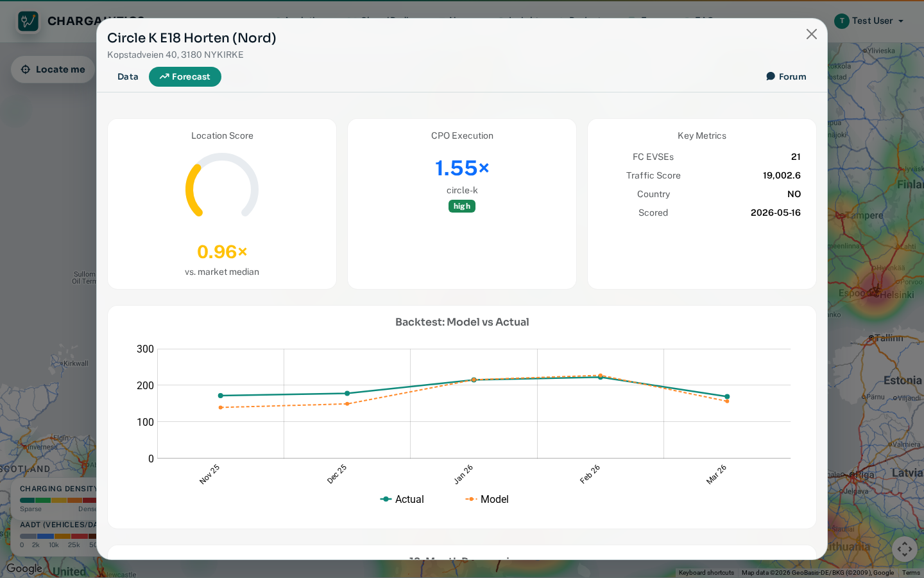Click the Backtest: Model vs Actual title
Screen dimensions: 924x578
(x=462, y=322)
